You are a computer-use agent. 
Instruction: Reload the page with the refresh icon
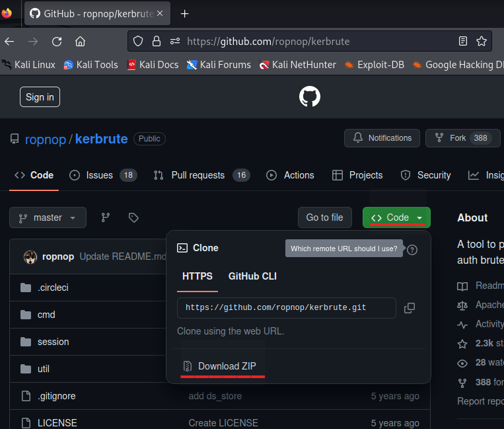click(57, 42)
